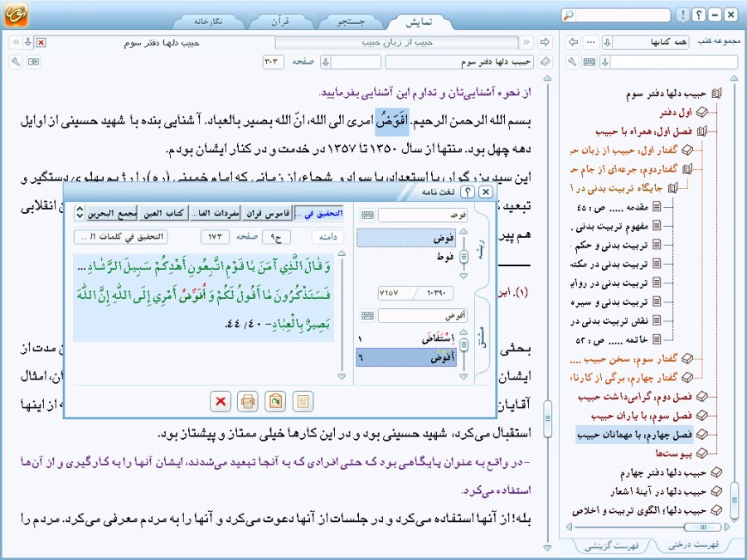Select the پیوست‌ها tree item
Screen dimensions: 747x560
click(673, 453)
